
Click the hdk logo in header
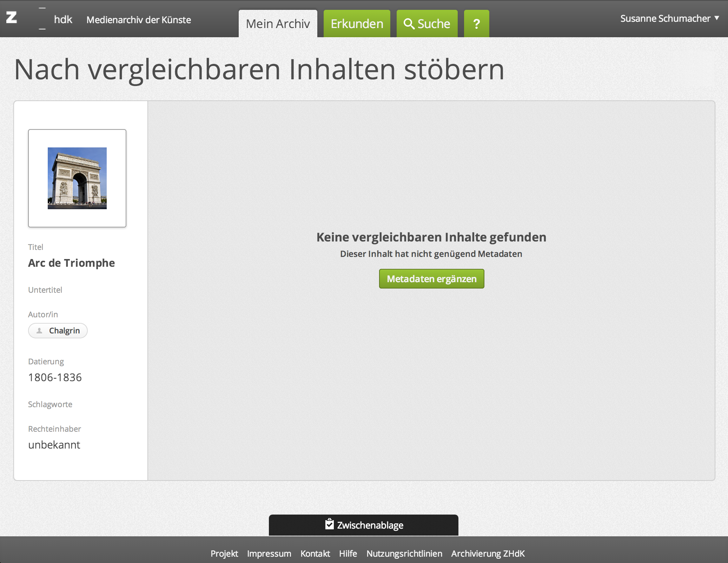point(62,19)
